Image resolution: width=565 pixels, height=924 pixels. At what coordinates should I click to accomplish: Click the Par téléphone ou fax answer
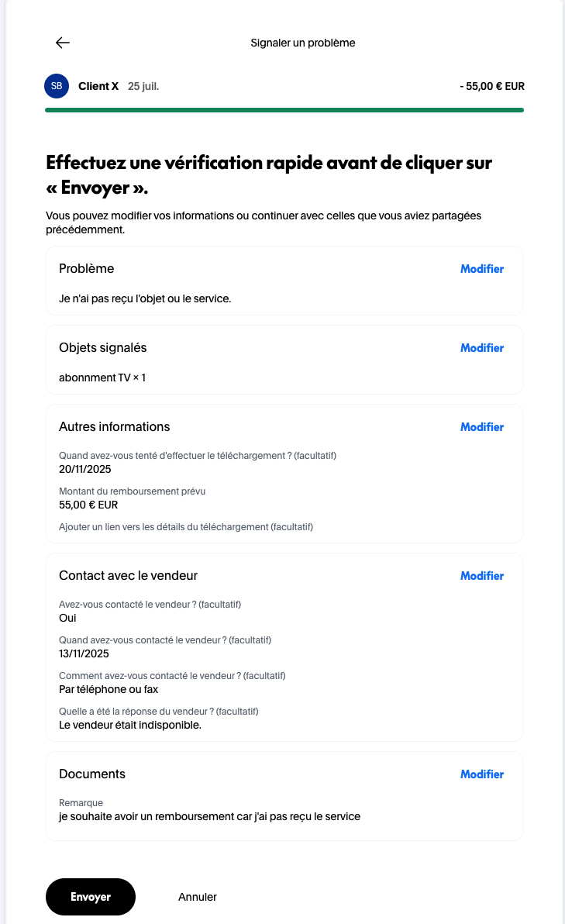pyautogui.click(x=109, y=689)
